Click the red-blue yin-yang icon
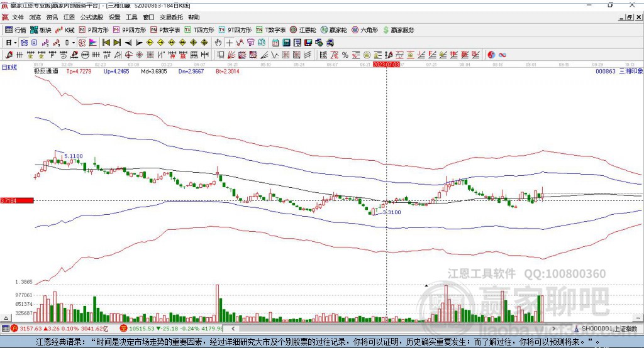Screen dimensions: 644x348 pyautogui.click(x=491, y=55)
